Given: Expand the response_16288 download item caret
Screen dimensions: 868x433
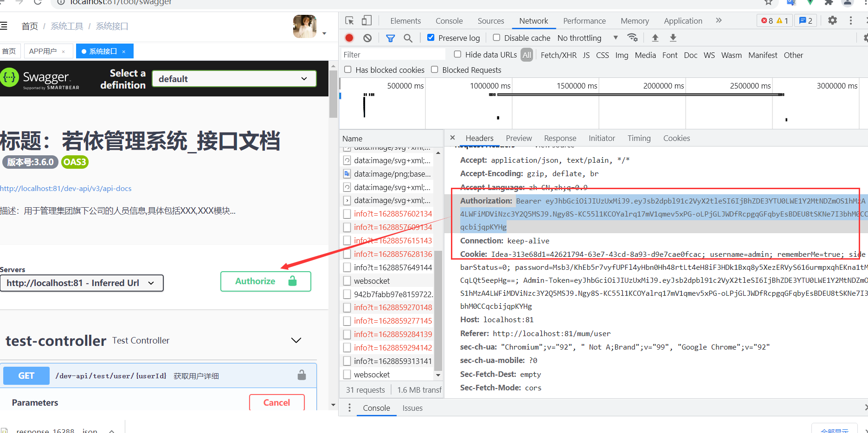Looking at the screenshot, I should pyautogui.click(x=111, y=431).
